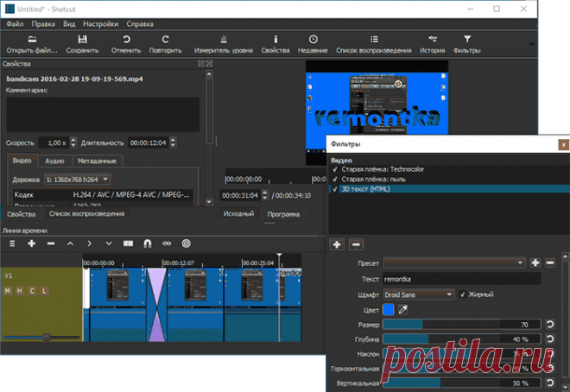Toggle the Scrub while dragging icon
The image size is (570, 392).
(x=167, y=243)
